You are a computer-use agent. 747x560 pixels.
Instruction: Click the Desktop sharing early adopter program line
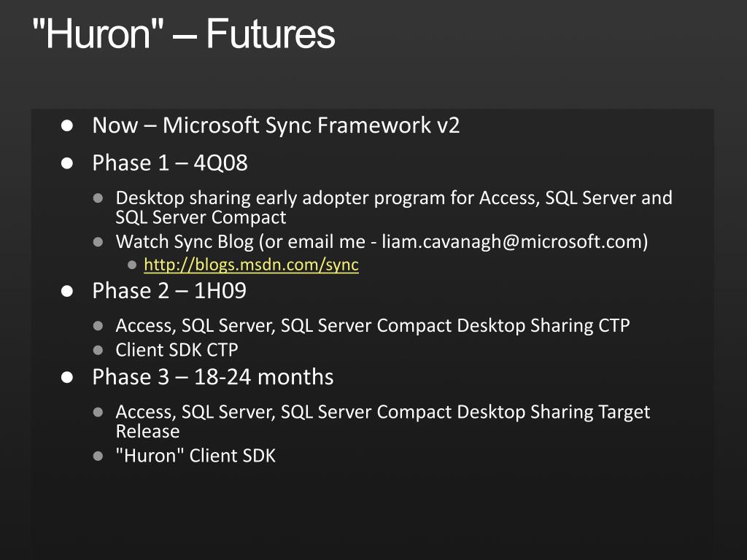point(394,207)
